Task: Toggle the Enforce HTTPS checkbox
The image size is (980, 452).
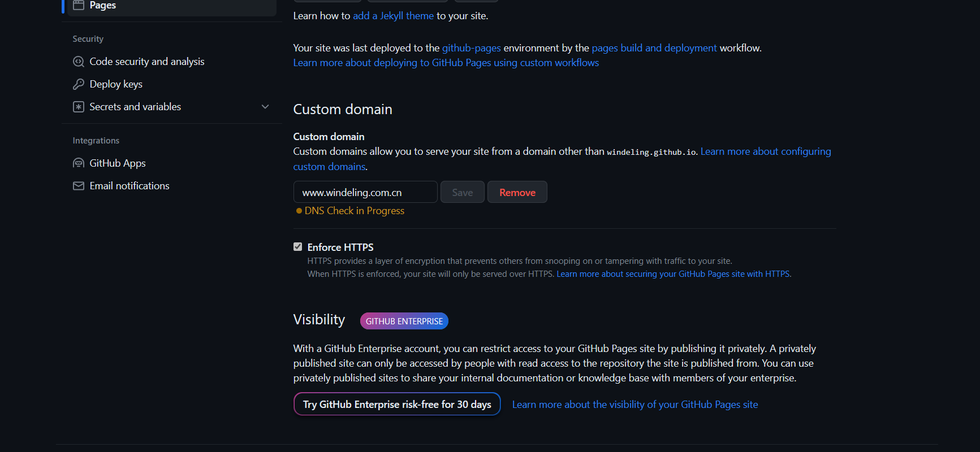Action: (x=298, y=247)
